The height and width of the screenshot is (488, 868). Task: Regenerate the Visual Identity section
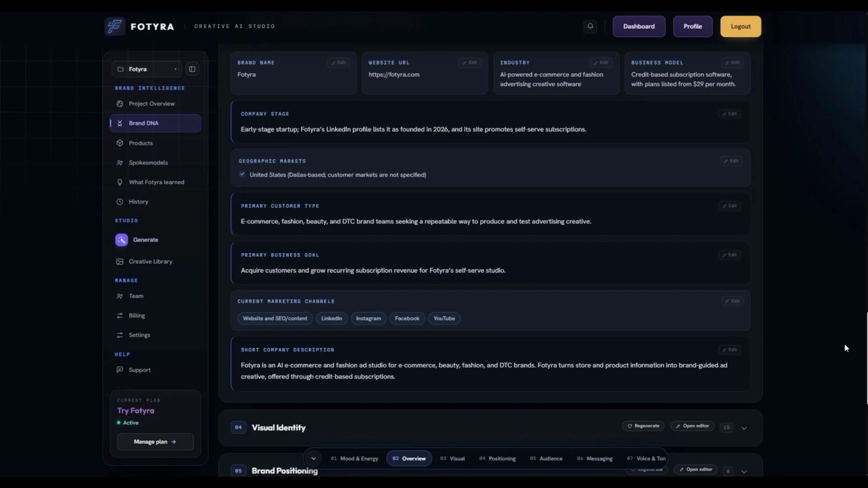click(x=643, y=426)
